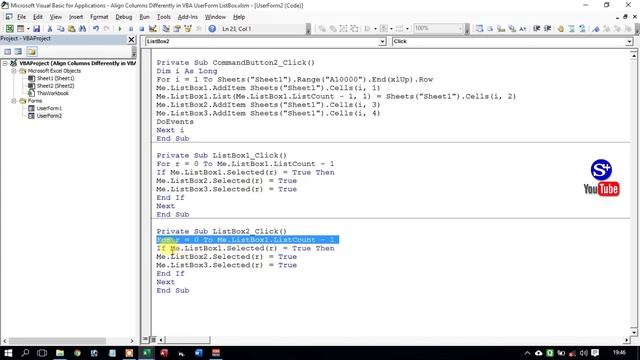Open Task View on the taskbar
Viewport: 640px width, 360px height.
[x=42, y=353]
